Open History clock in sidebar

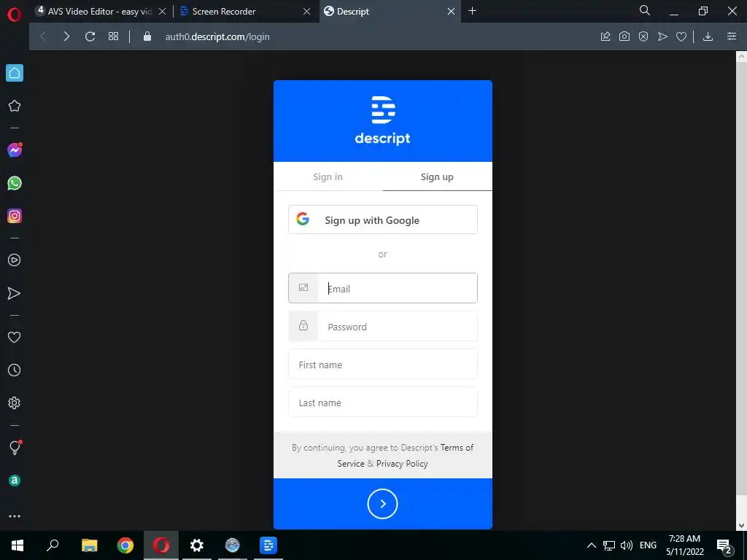click(15, 370)
